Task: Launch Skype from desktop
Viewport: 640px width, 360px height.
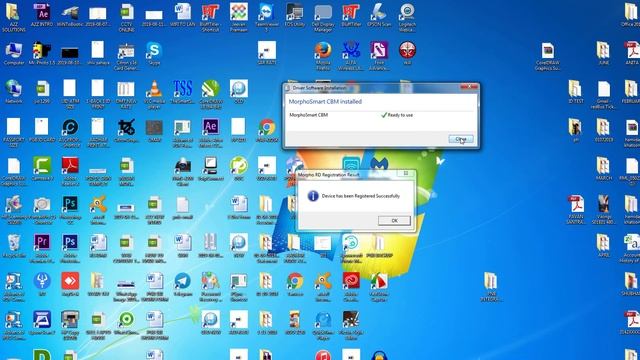Action: tap(154, 54)
